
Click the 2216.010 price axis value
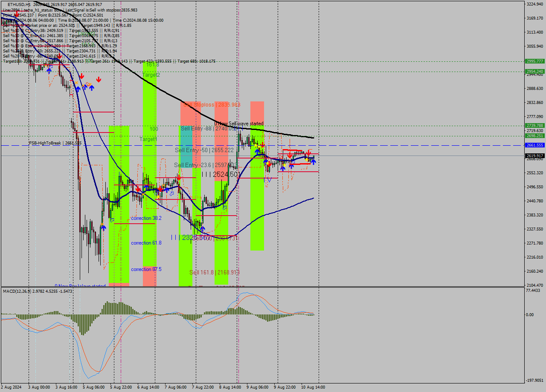click(x=535, y=257)
